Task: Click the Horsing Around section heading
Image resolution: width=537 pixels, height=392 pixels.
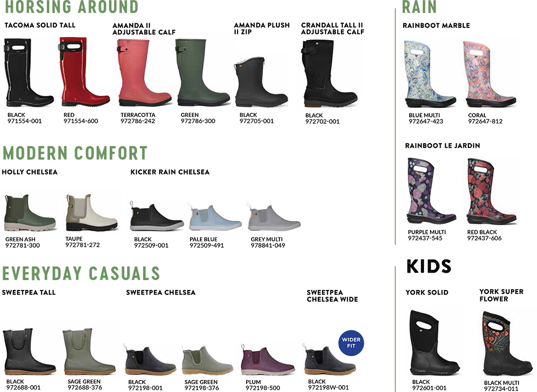Action: click(72, 7)
